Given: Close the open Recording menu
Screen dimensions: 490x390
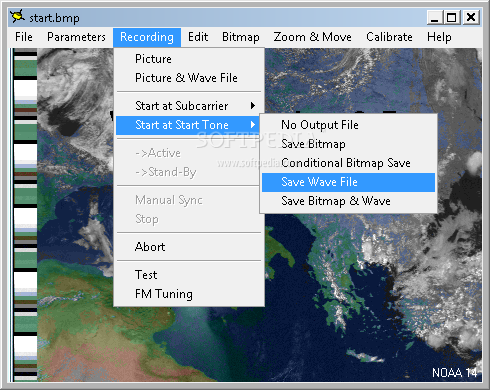Looking at the screenshot, I should pyautogui.click(x=147, y=37).
